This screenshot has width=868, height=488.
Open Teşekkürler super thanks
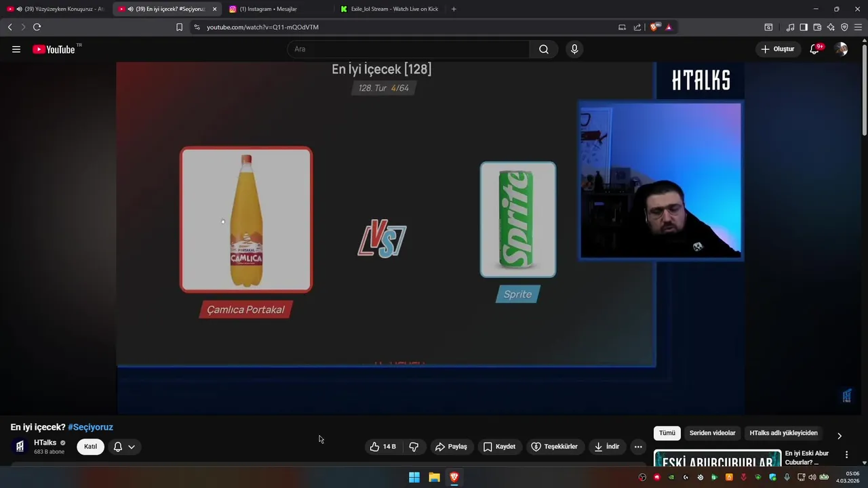pos(555,447)
